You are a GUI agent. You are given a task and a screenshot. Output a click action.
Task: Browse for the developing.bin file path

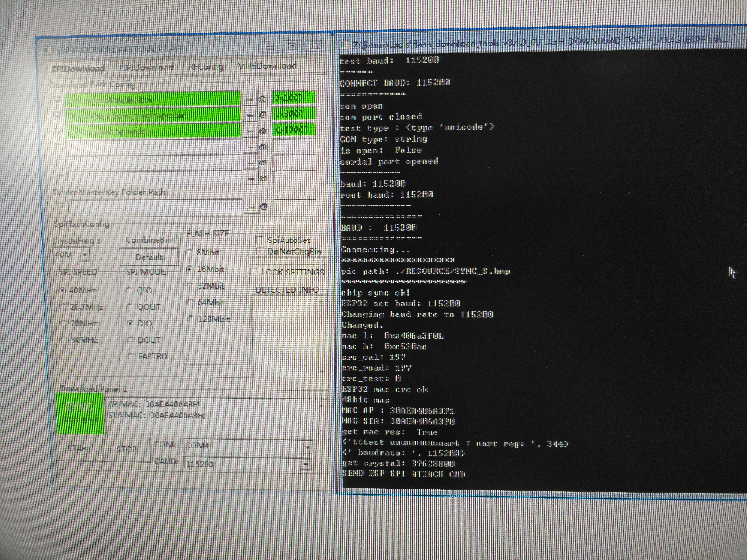coord(250,131)
